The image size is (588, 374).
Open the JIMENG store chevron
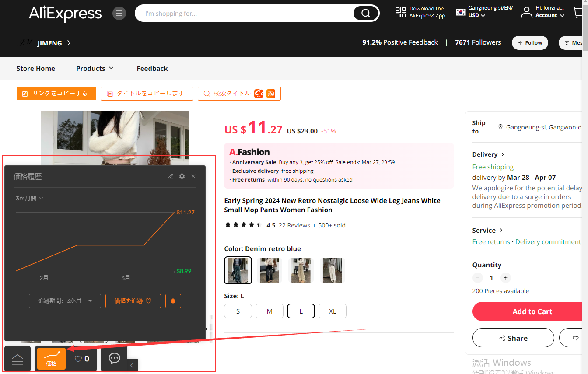[69, 43]
